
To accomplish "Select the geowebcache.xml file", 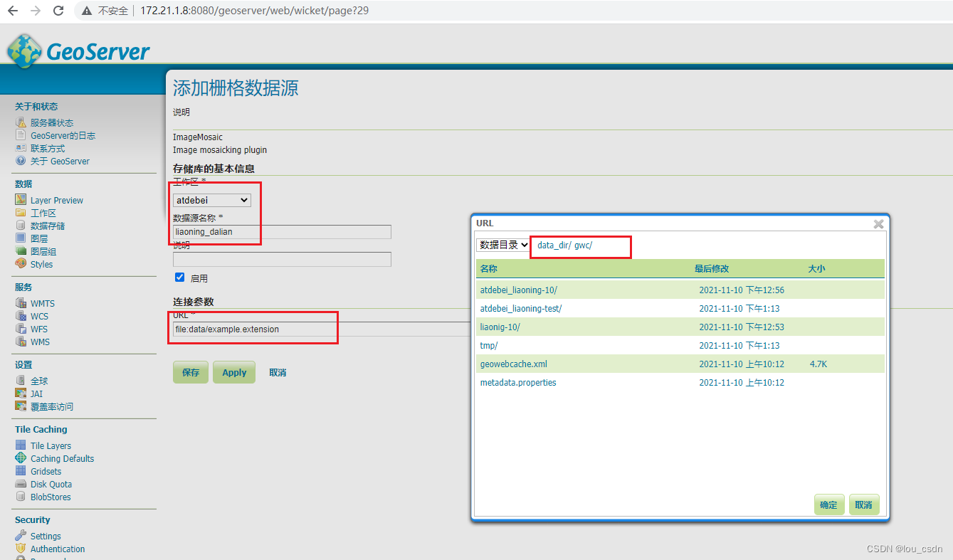I will tap(514, 364).
